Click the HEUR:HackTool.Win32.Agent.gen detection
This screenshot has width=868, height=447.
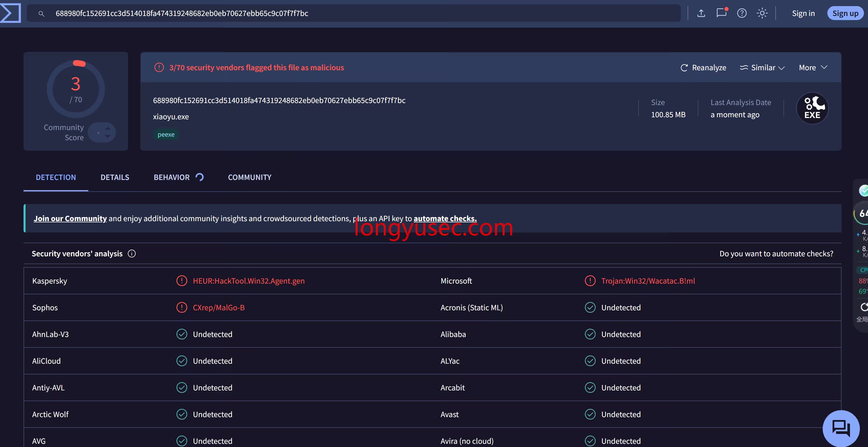click(249, 281)
